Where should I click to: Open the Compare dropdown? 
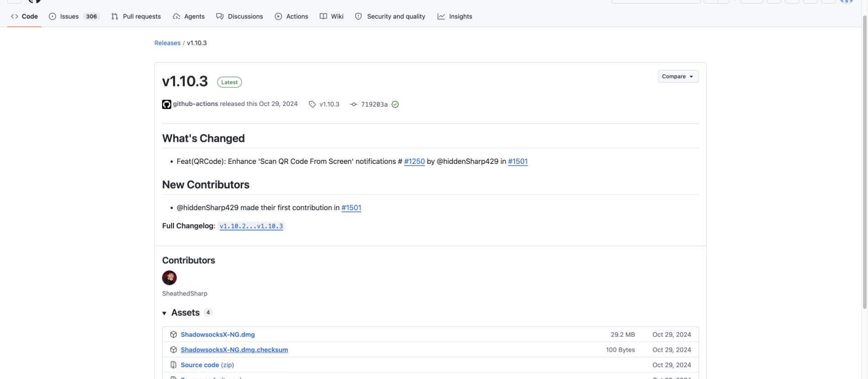pyautogui.click(x=678, y=76)
